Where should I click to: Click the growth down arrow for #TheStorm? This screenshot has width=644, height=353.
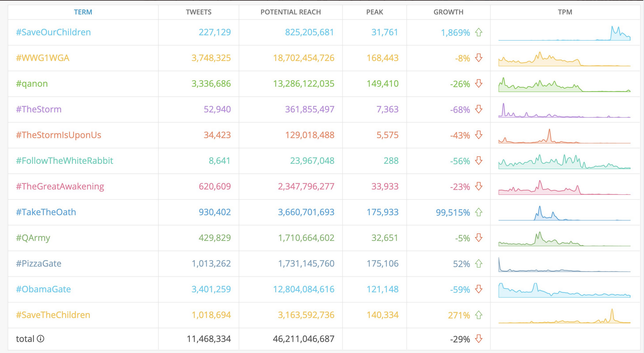479,109
